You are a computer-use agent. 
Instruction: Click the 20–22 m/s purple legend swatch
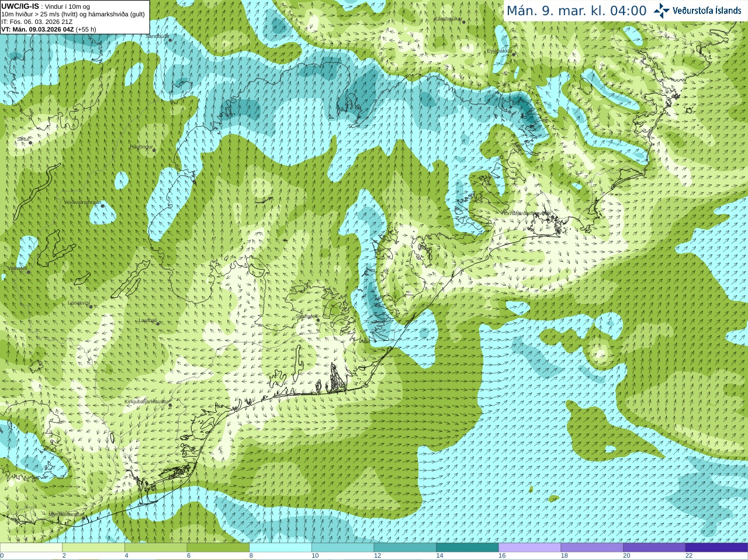tap(654, 548)
